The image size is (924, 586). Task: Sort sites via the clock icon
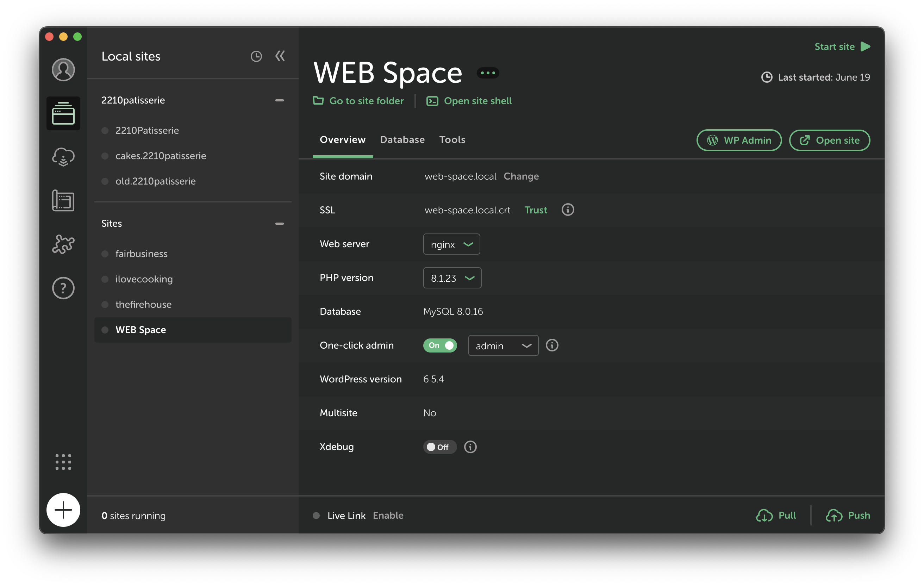256,56
